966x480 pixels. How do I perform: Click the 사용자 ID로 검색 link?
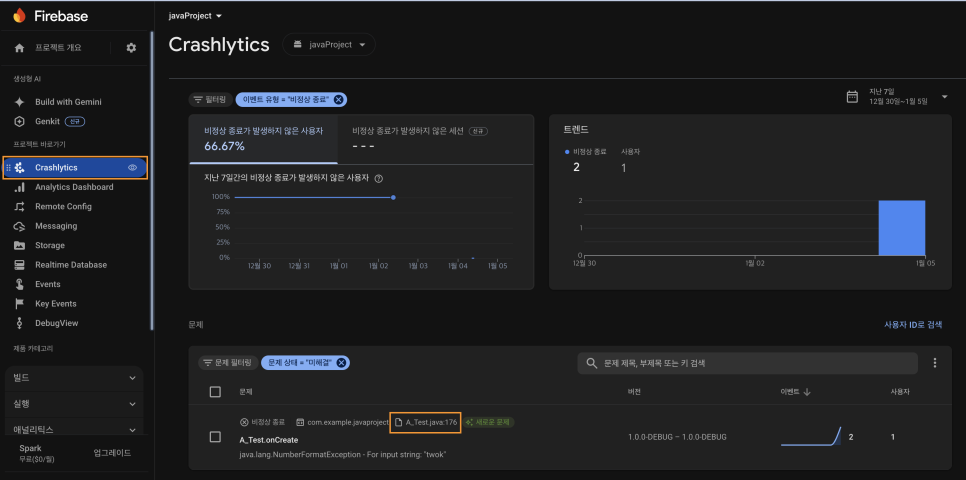[x=913, y=325]
